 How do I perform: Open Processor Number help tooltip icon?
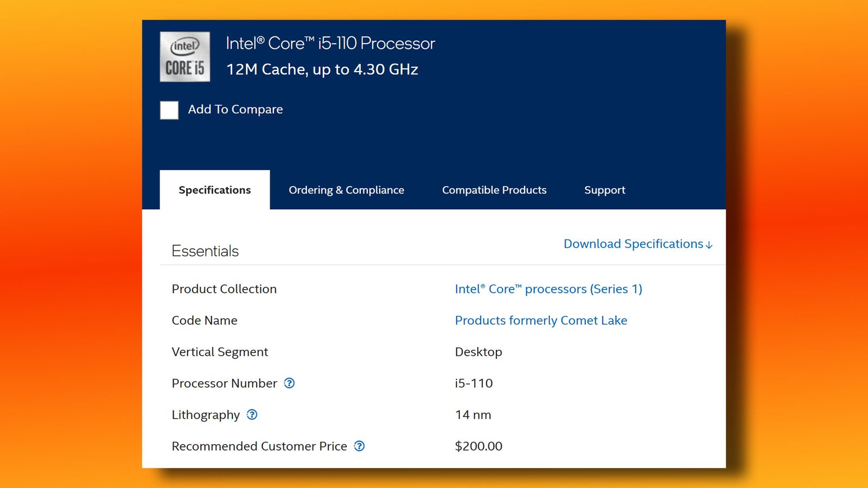coord(290,383)
